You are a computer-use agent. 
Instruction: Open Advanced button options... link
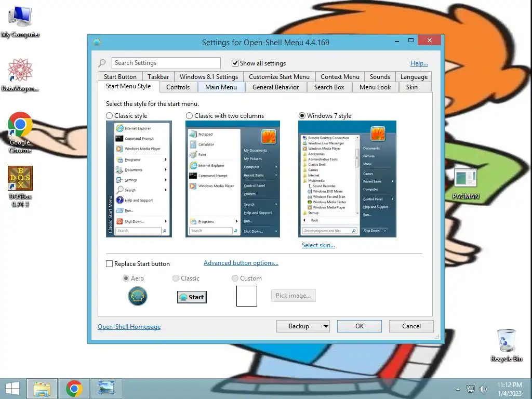click(241, 262)
